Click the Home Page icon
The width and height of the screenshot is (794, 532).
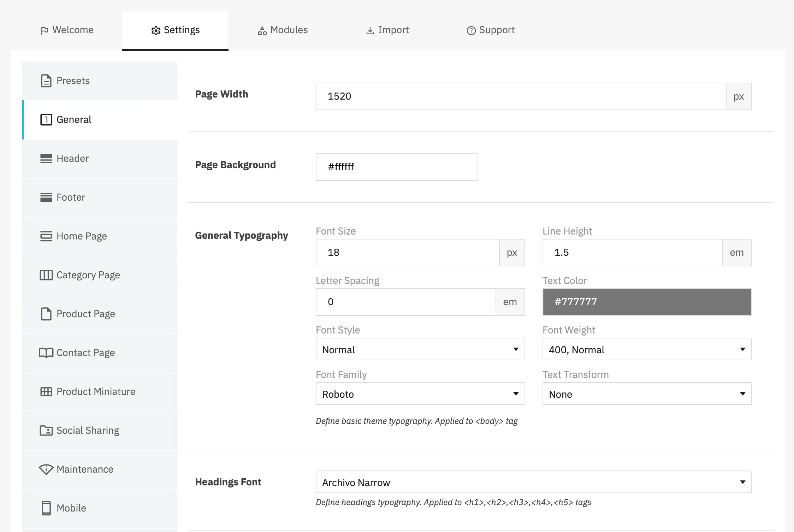click(46, 236)
